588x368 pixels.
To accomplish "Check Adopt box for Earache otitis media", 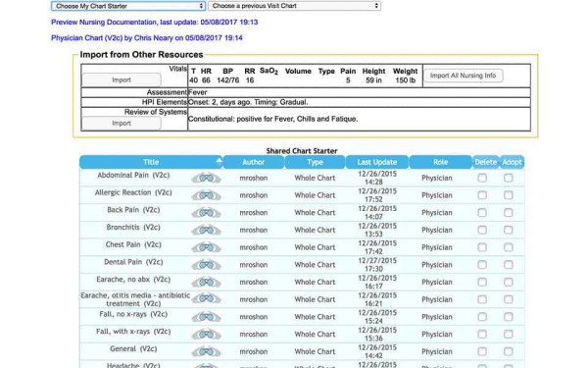I will click(508, 299).
